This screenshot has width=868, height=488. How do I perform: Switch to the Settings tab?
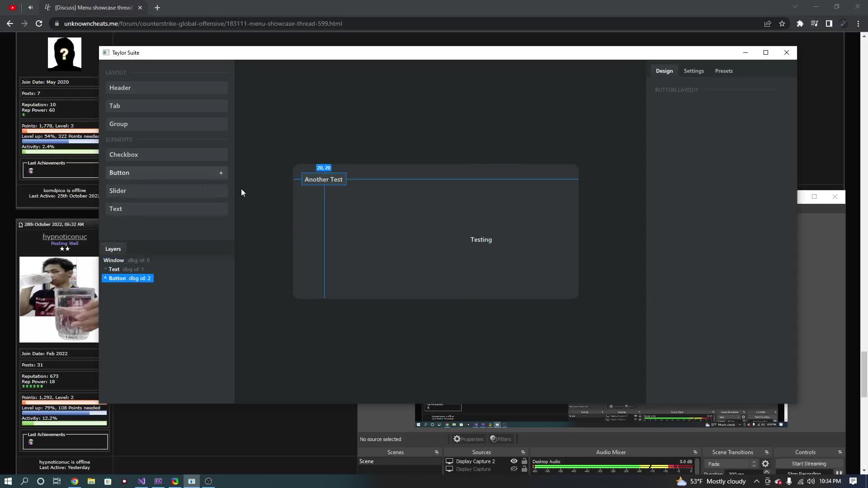tap(693, 71)
